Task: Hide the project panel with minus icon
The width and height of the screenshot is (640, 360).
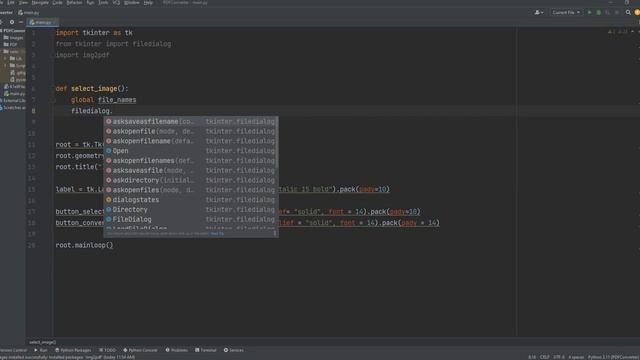Action: pos(21,22)
